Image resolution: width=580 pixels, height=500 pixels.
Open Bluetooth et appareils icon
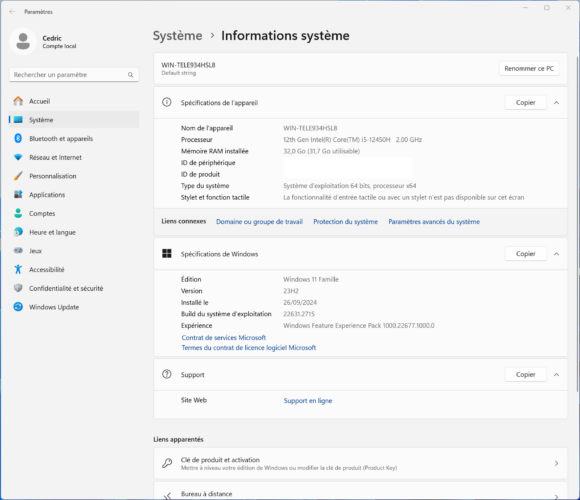coord(18,138)
